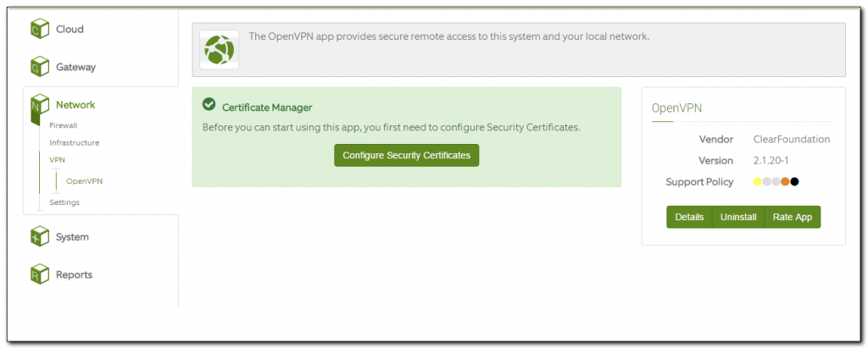Viewport: 868px width, 349px height.
Task: Select OpenVPN in the VPN tree
Action: coord(84,180)
